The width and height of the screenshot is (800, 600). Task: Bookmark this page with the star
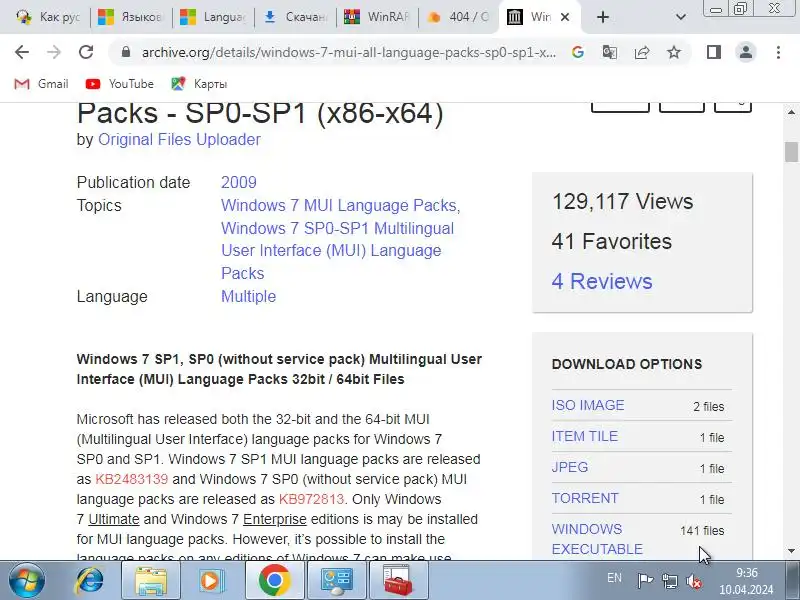coord(674,52)
